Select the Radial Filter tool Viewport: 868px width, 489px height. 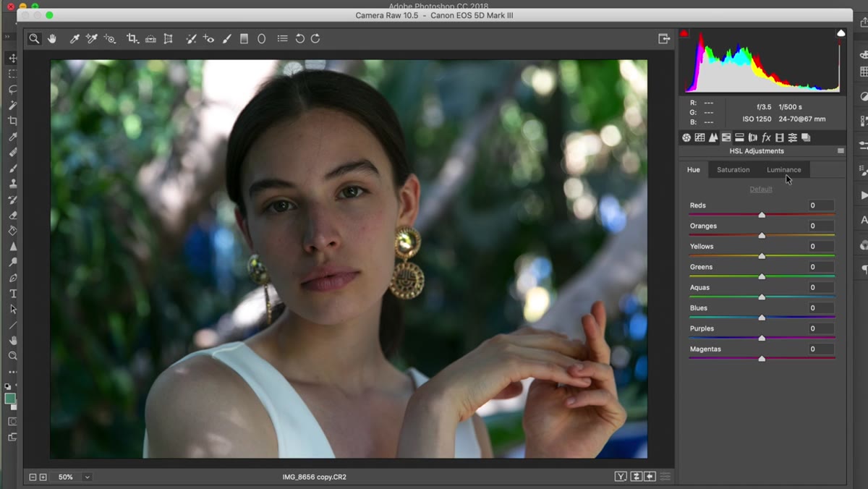[x=262, y=38]
